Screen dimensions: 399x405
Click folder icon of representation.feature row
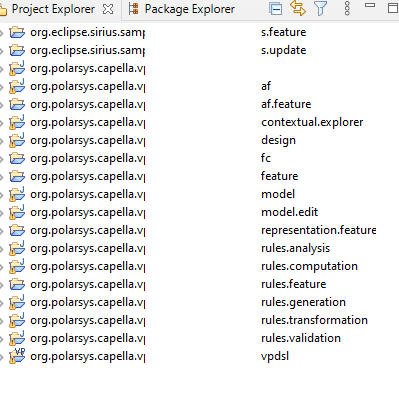[x=17, y=230]
